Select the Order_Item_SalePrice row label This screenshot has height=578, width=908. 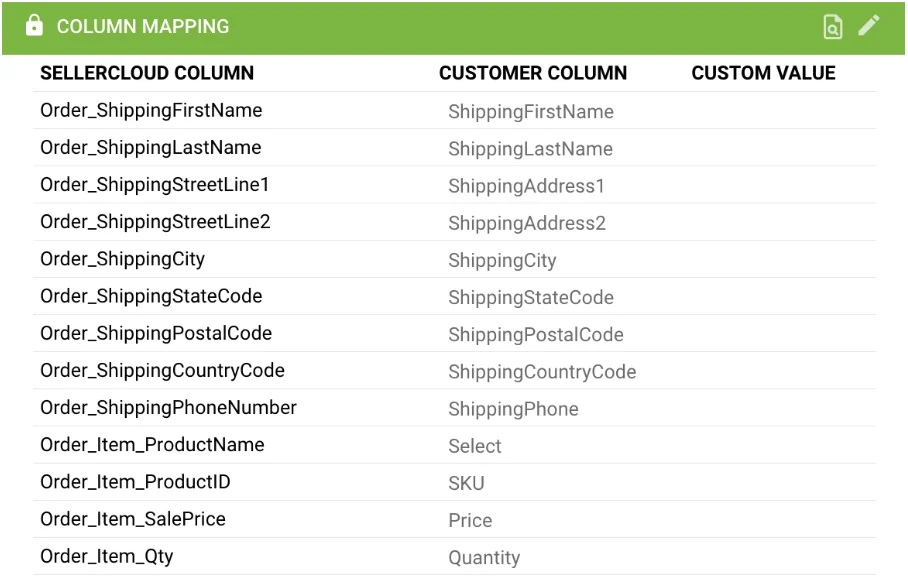coord(133,518)
